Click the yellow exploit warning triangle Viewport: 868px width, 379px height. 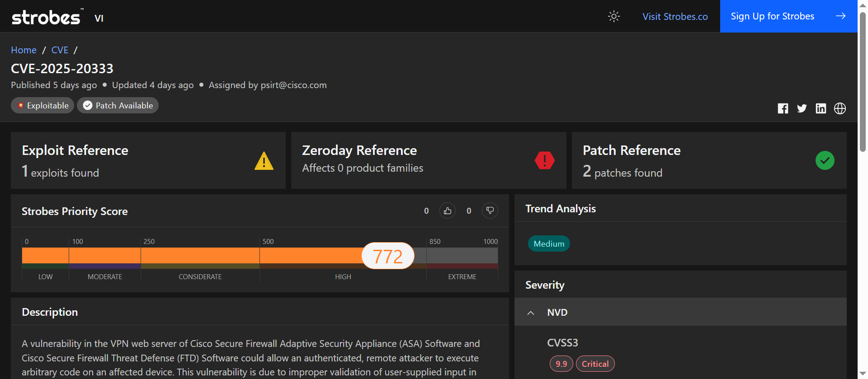point(264,161)
